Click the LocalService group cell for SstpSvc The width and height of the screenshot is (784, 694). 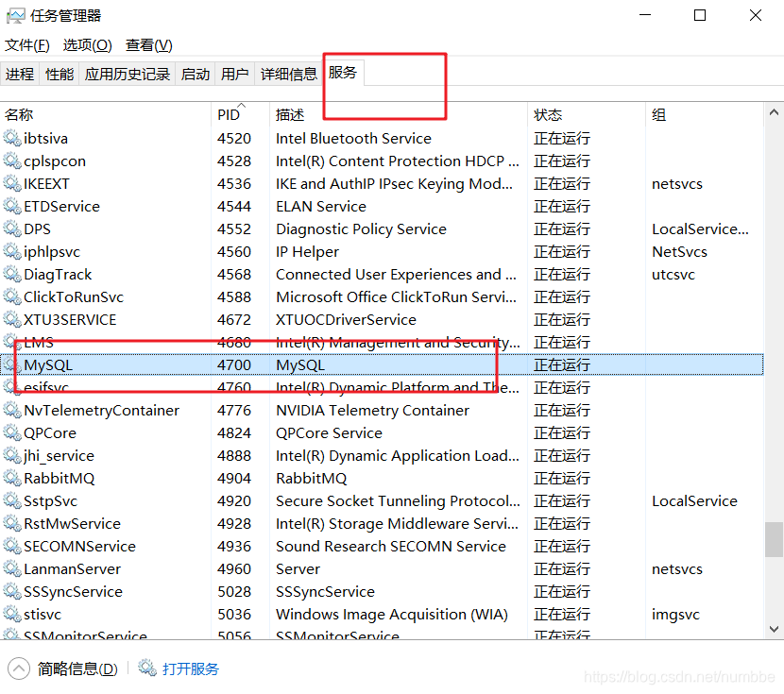pyautogui.click(x=694, y=500)
